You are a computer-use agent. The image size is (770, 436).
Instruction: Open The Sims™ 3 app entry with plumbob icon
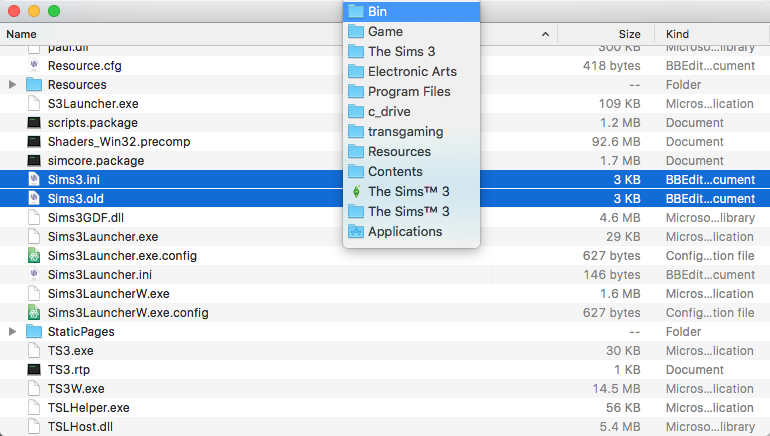pyautogui.click(x=411, y=191)
